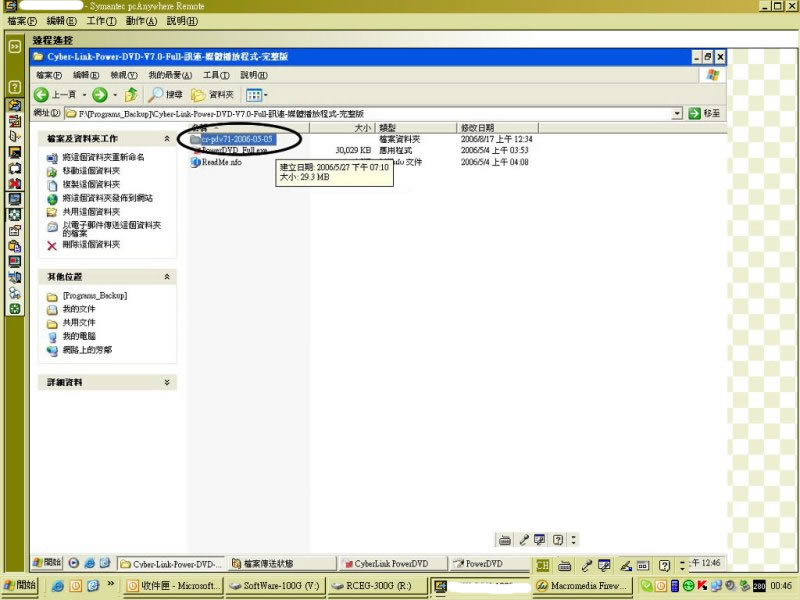The width and height of the screenshot is (800, 600).
Task: Open Search (搜尋) in Explorer toolbar
Action: [x=166, y=94]
